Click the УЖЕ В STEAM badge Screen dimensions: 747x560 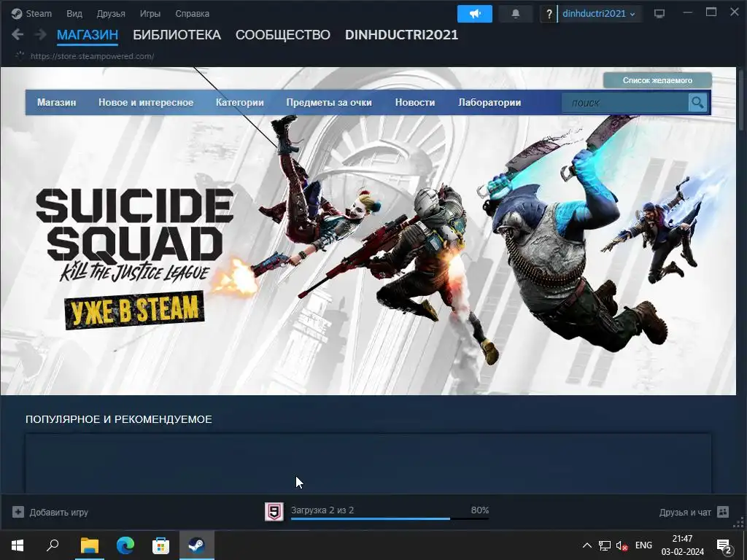134,310
